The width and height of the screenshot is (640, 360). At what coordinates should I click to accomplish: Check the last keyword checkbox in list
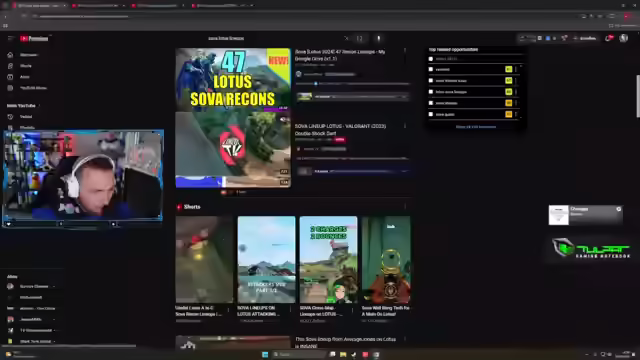(431, 114)
